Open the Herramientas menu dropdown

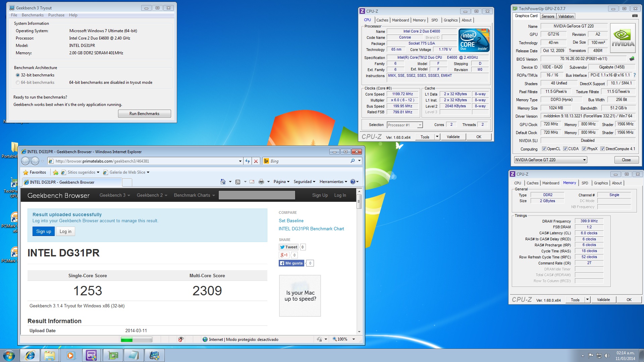point(333,182)
